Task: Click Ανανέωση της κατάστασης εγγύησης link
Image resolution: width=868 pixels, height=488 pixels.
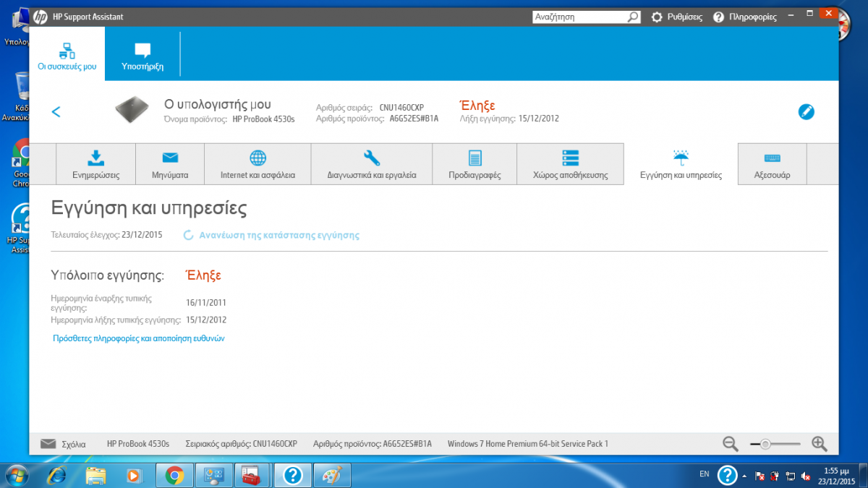Action: (279, 236)
